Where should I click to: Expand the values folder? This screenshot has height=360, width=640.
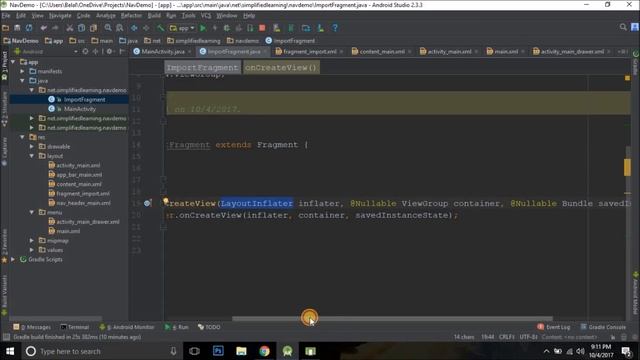[32, 250]
